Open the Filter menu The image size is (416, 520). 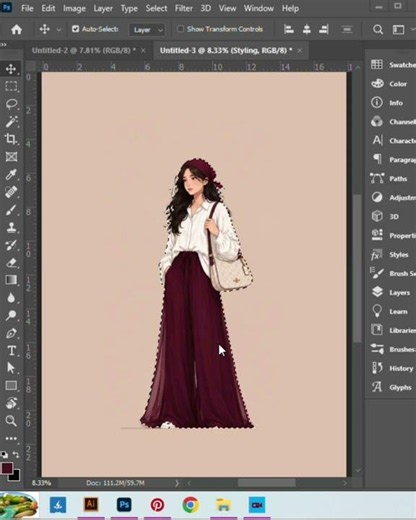pos(184,8)
